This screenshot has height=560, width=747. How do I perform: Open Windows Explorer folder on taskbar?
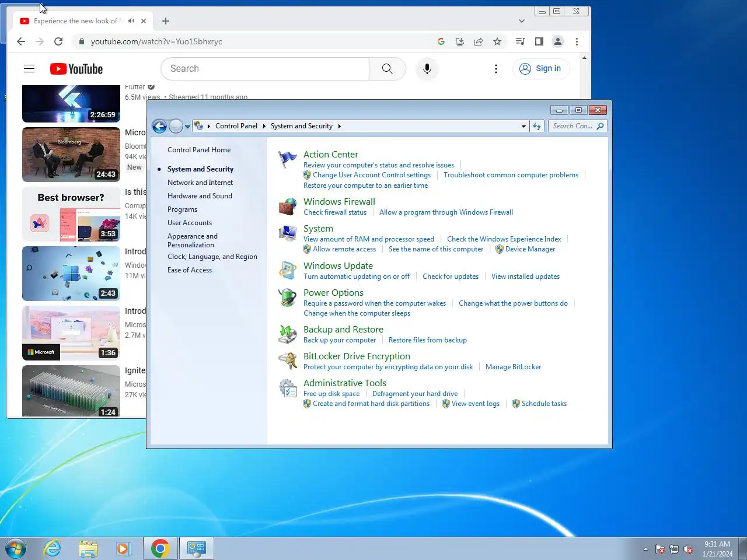88,548
